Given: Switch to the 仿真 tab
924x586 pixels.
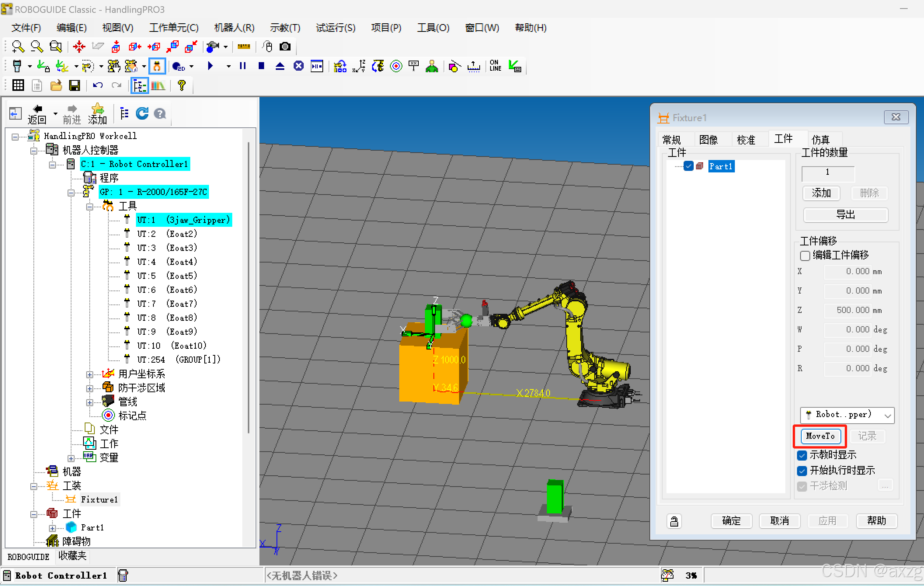Looking at the screenshot, I should (821, 139).
